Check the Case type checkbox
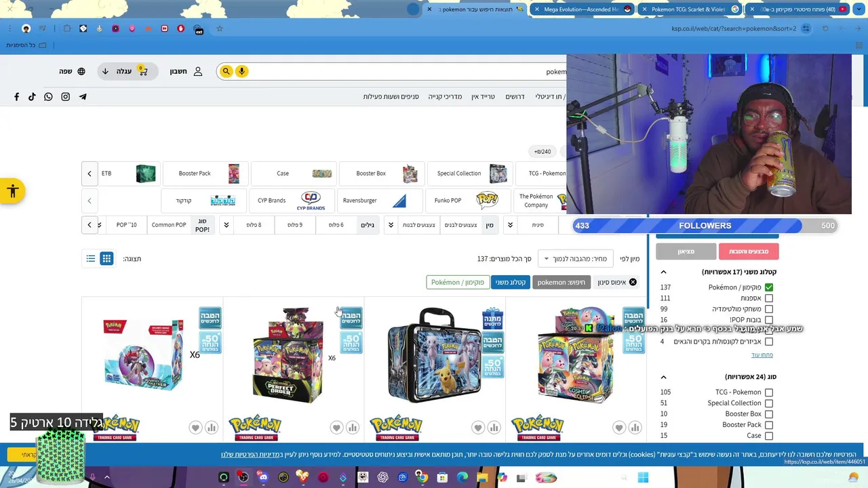 point(769,436)
